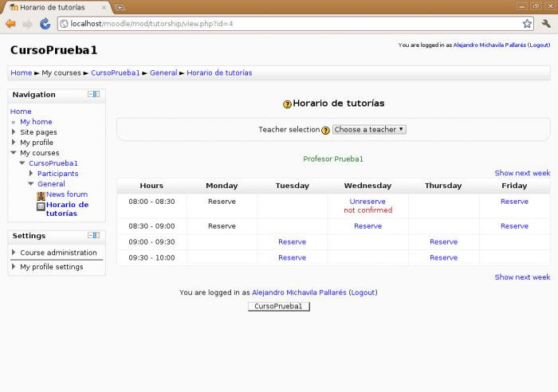Expand Participants in the navigation tree
Viewport: 558px width, 392px height.
31,173
